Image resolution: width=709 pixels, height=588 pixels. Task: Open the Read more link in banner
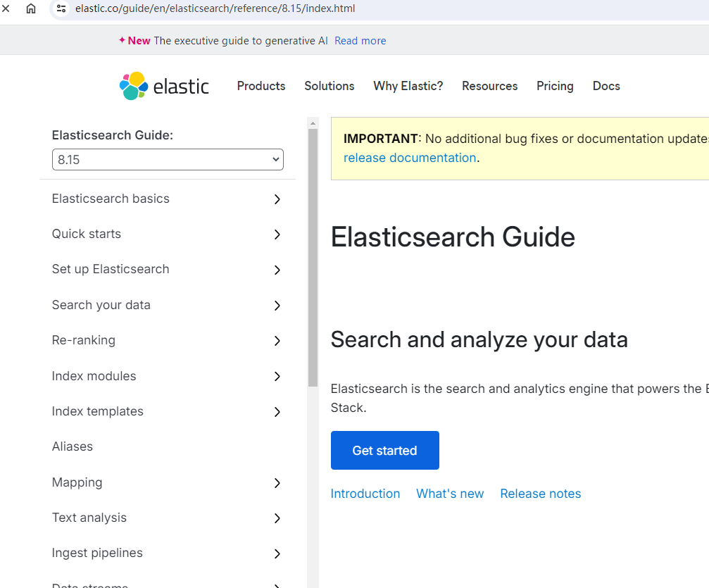(x=360, y=41)
